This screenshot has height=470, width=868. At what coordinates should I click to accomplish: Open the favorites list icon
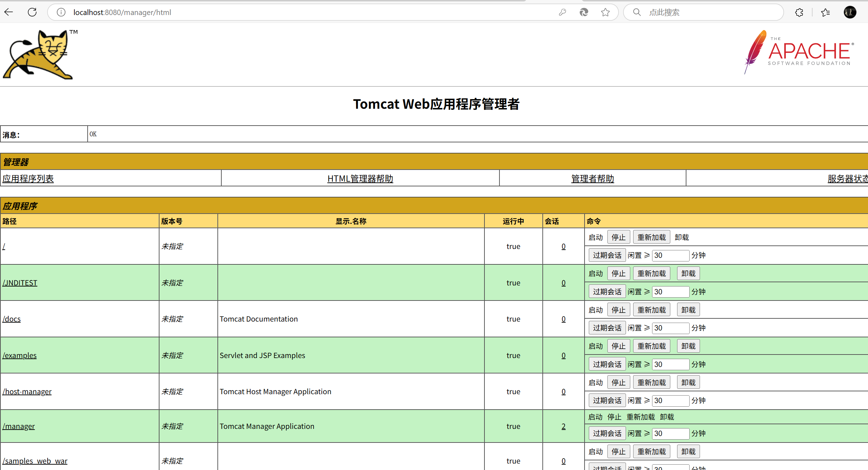coord(825,12)
